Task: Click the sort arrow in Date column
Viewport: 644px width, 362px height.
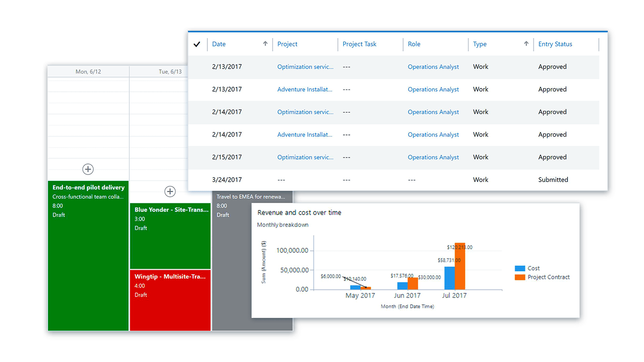Action: tap(265, 44)
